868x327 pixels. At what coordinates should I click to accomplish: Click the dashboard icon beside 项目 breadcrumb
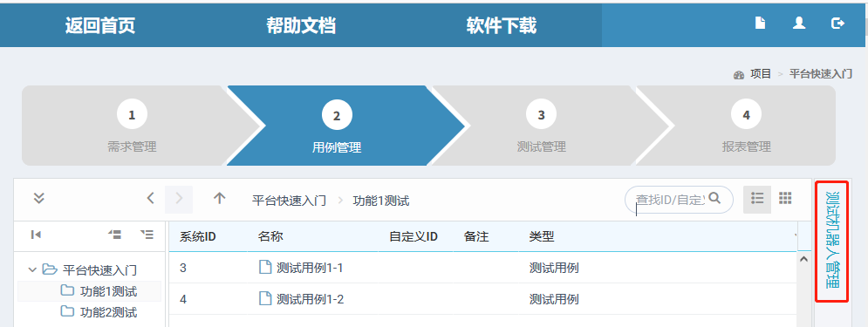[x=739, y=75]
